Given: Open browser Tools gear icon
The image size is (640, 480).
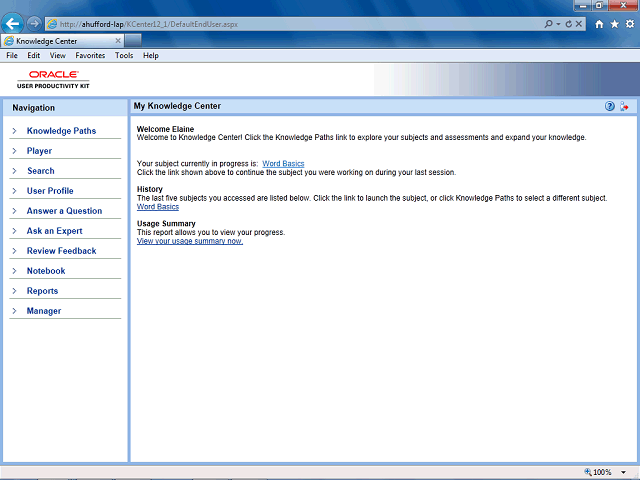Looking at the screenshot, I should [630, 24].
